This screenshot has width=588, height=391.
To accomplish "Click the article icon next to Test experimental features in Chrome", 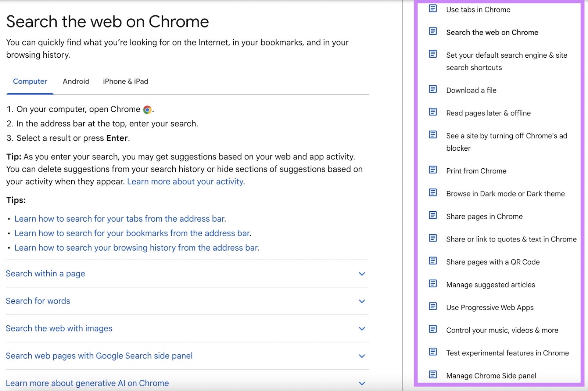I will click(x=433, y=352).
